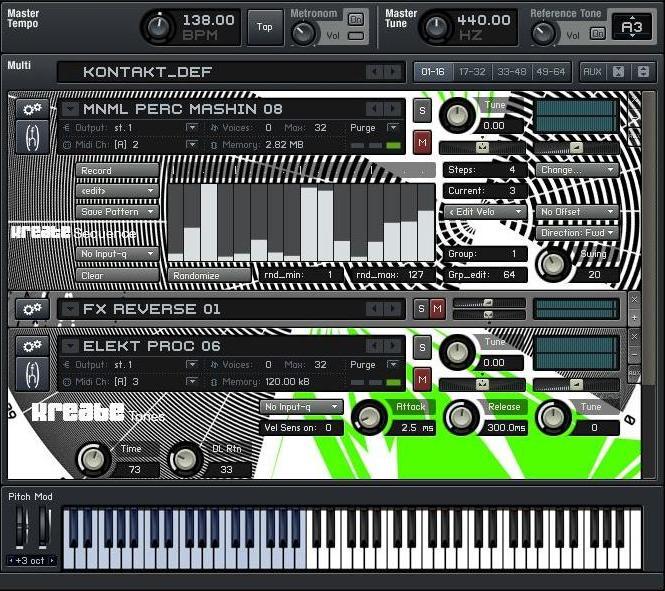This screenshot has width=665, height=591.
Task: Click the Clear button
Action: [117, 276]
